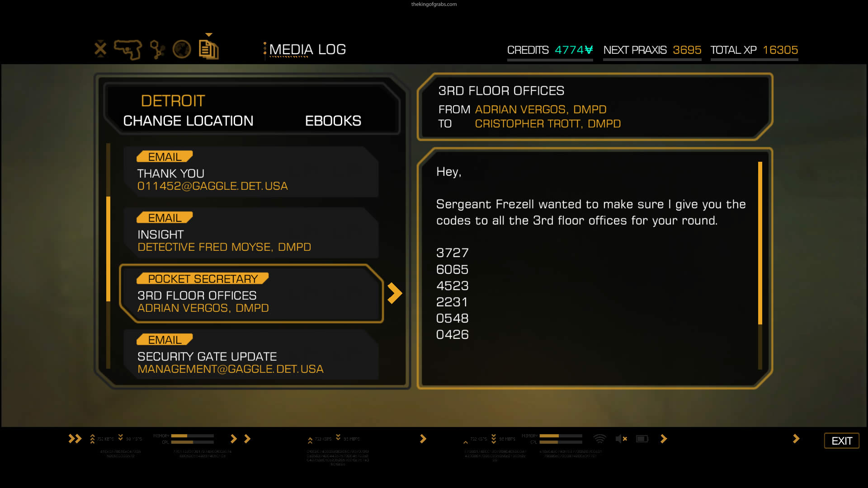Open the THANK YOU email
This screenshot has width=868, height=488.
click(x=251, y=171)
